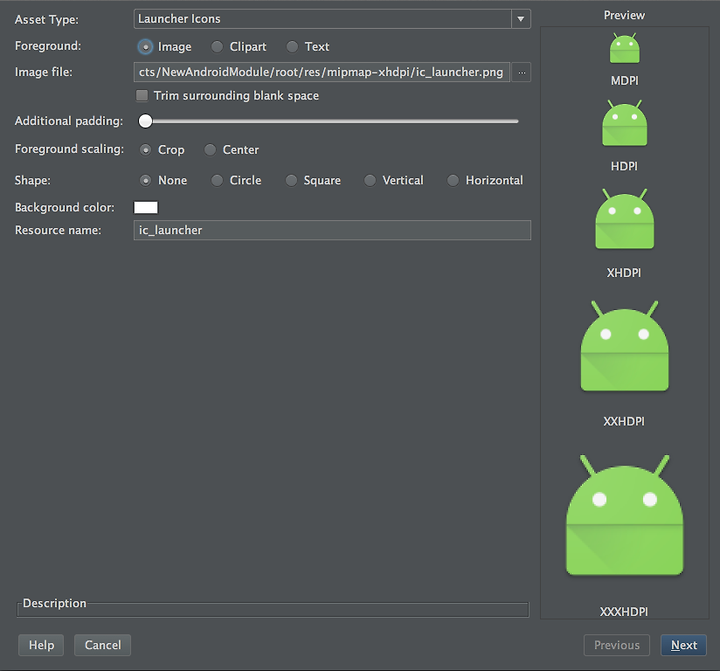Click the Resource name field ic_launcher
This screenshot has width=720, height=671.
tap(332, 230)
